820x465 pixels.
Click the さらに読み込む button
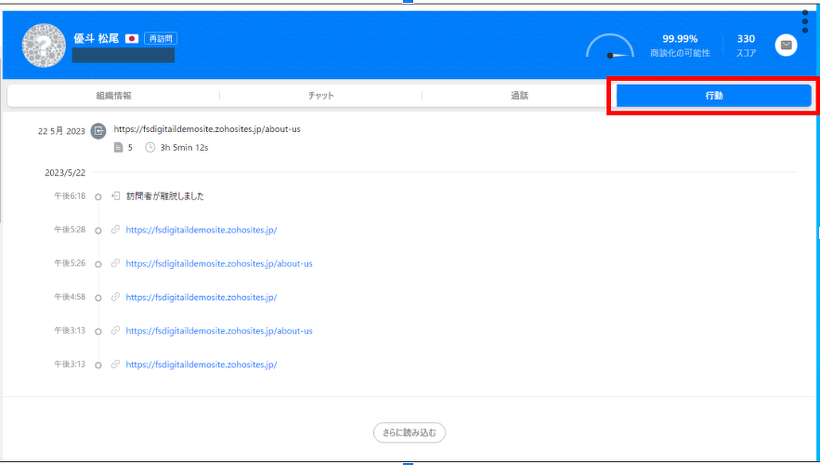click(409, 433)
